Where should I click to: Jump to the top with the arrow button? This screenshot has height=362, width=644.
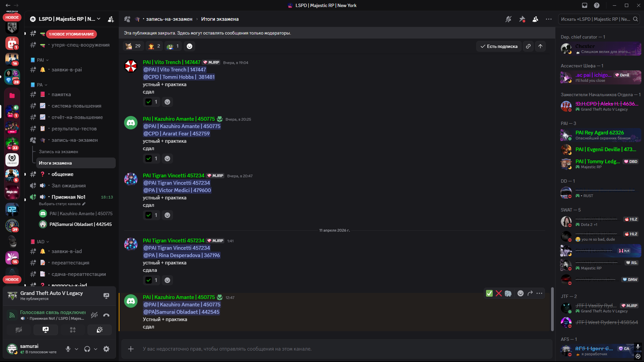[540, 46]
